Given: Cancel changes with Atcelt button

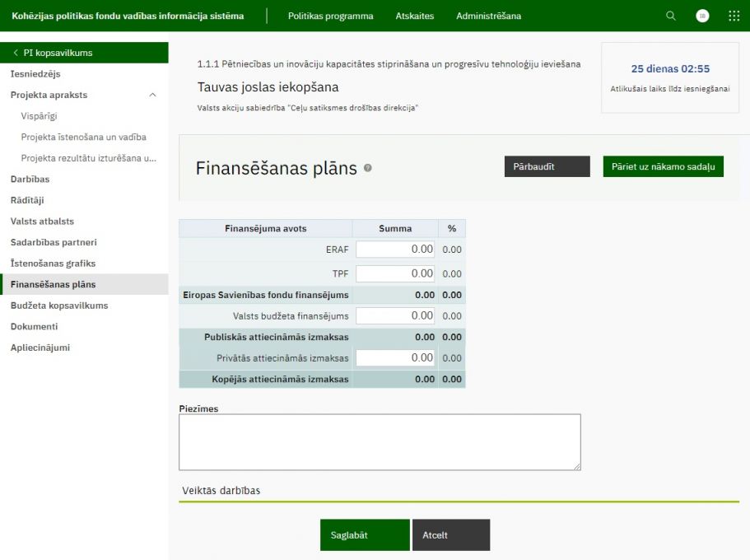Looking at the screenshot, I should [x=450, y=534].
